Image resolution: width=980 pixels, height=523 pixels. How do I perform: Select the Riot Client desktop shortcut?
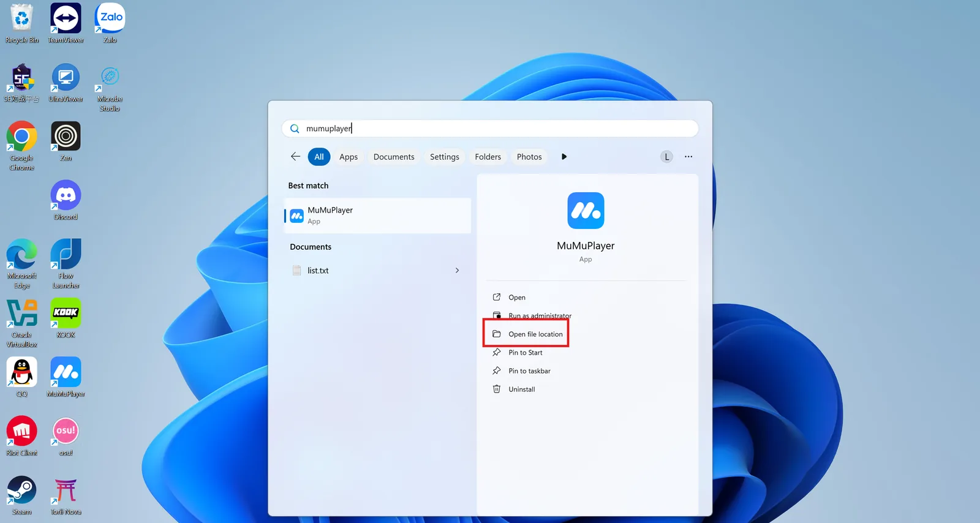(x=22, y=436)
